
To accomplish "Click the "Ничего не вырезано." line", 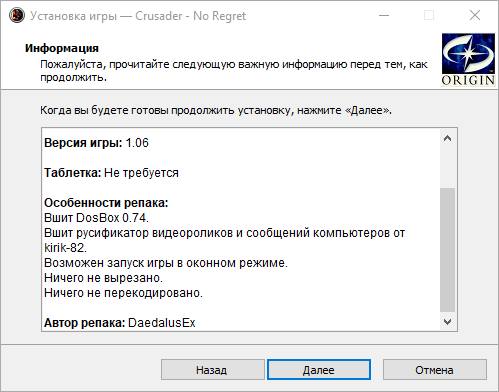I will click(x=103, y=278).
